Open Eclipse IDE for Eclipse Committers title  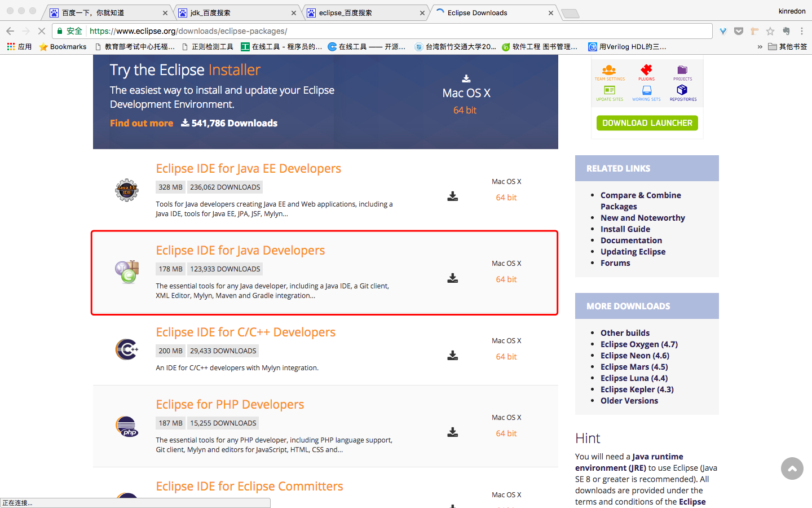250,487
